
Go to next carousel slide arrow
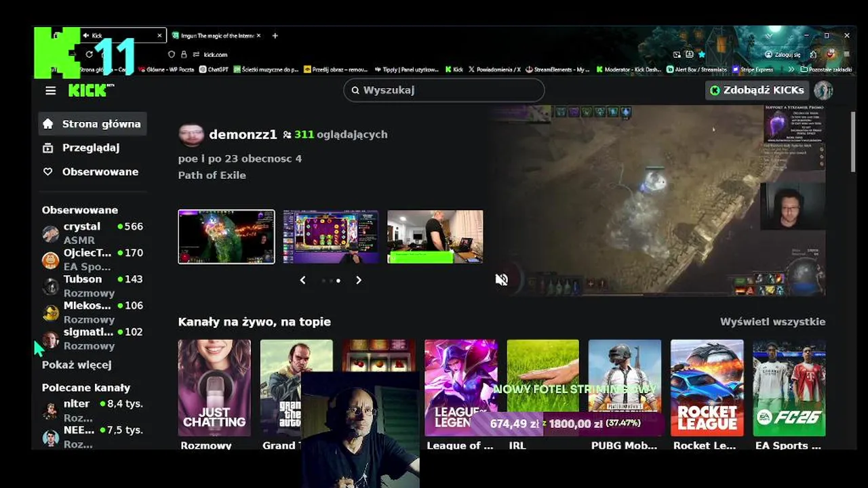(x=359, y=280)
